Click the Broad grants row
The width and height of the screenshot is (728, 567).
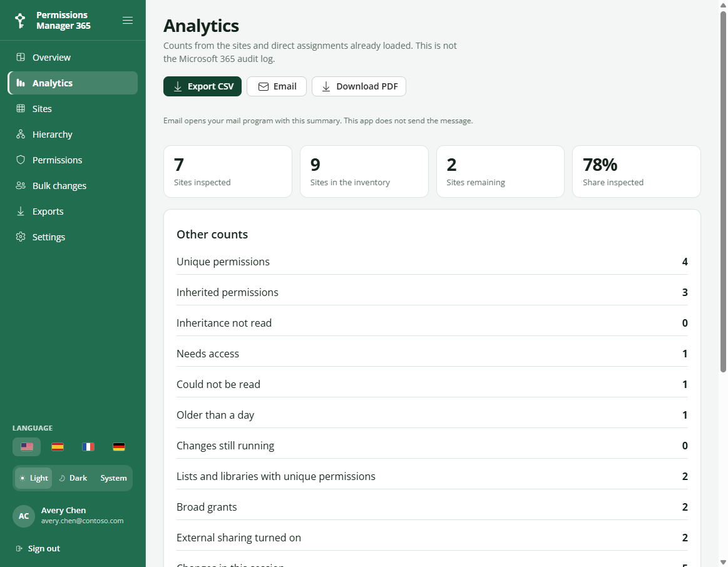pyautogui.click(x=432, y=507)
